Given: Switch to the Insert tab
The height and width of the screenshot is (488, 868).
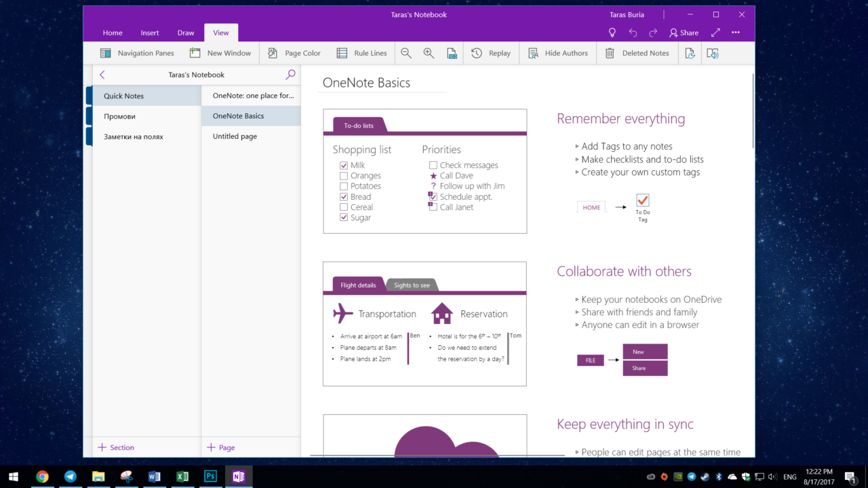Looking at the screenshot, I should [150, 33].
